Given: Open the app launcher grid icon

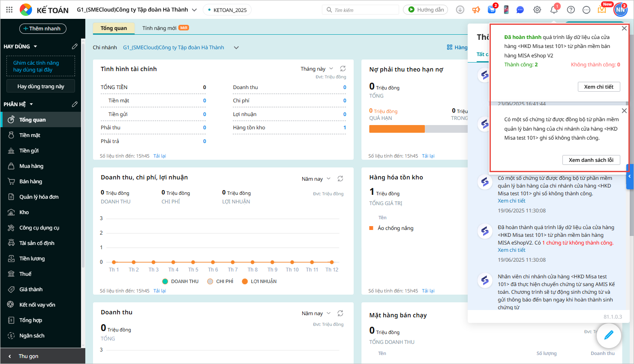Looking at the screenshot, I should click(9, 9).
